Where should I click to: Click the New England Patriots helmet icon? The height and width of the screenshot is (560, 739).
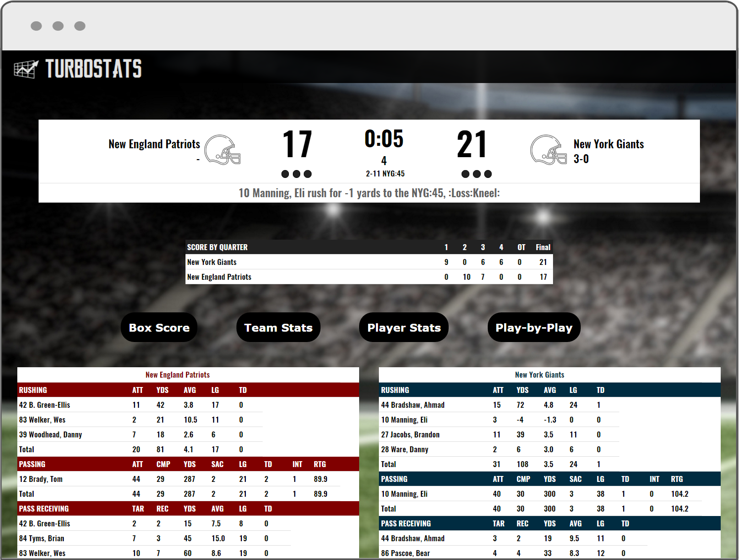[x=223, y=149]
